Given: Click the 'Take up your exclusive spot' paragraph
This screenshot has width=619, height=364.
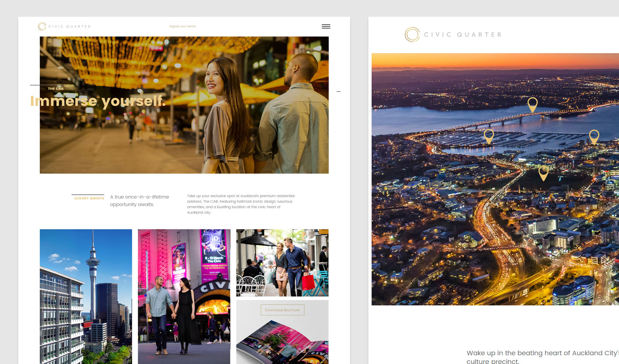Looking at the screenshot, I should pyautogui.click(x=241, y=204).
